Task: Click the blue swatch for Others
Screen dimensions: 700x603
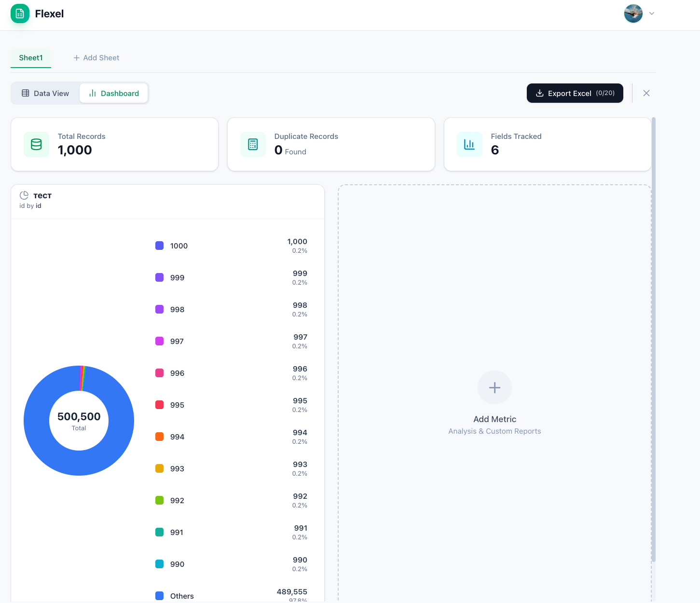Action: [x=159, y=596]
